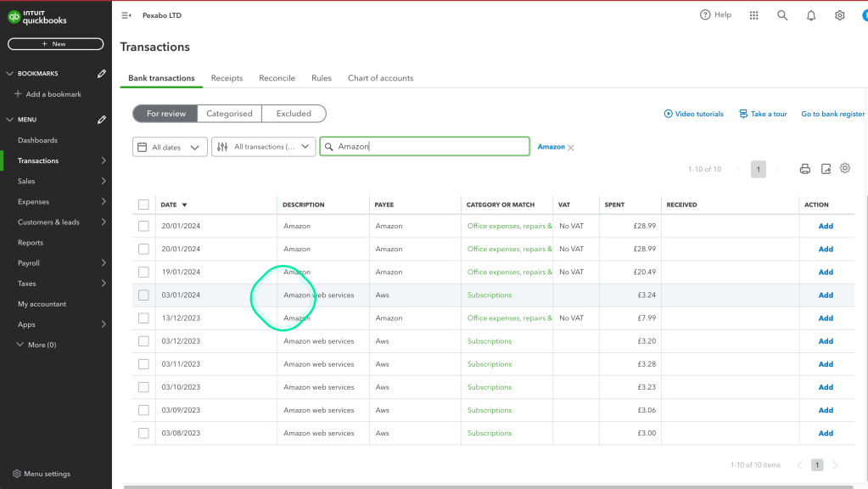Open the top bar settings gear
This screenshot has height=489, width=868.
tap(840, 15)
